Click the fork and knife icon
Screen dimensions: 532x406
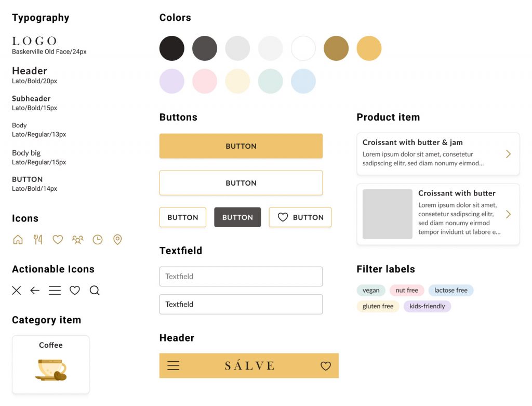coord(37,240)
